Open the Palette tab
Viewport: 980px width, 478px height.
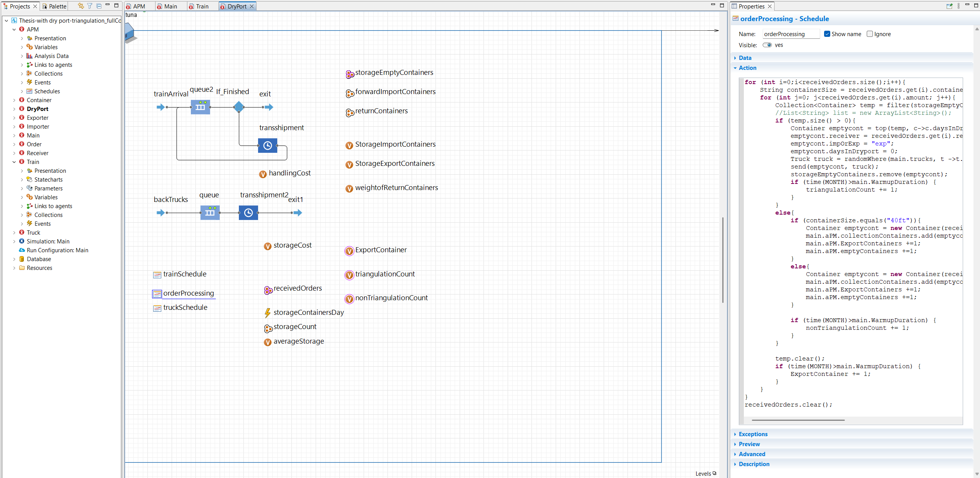click(57, 6)
